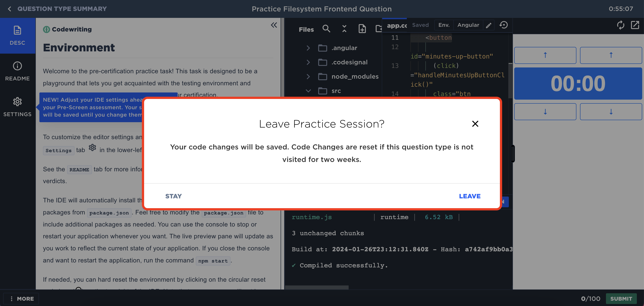Close the Leave Practice Session dialog
Viewport: 644px width, 306px height.
[475, 124]
